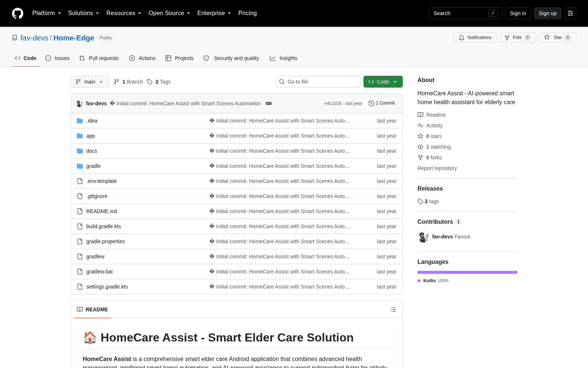Viewport: 588px width, 368px height.
Task: Click the fav-devs contributor avatar
Action: [x=423, y=237]
